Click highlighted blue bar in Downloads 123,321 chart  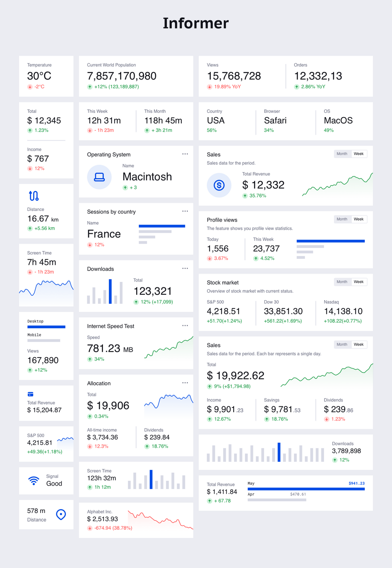tap(110, 291)
